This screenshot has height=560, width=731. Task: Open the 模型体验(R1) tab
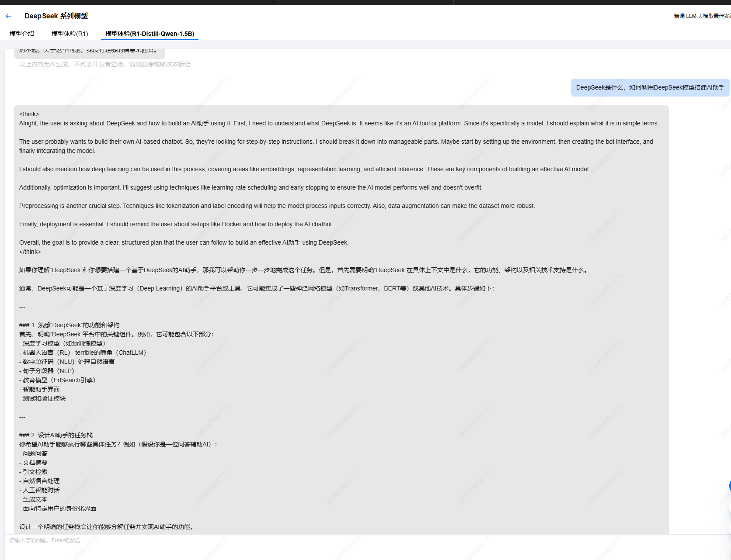(x=70, y=34)
